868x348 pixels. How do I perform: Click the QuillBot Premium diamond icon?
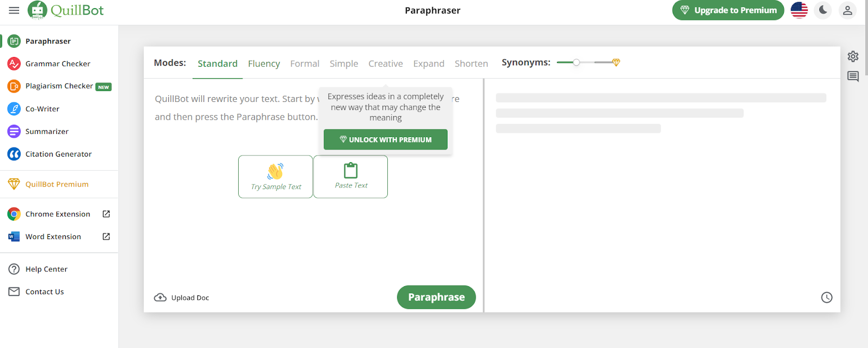(x=14, y=184)
